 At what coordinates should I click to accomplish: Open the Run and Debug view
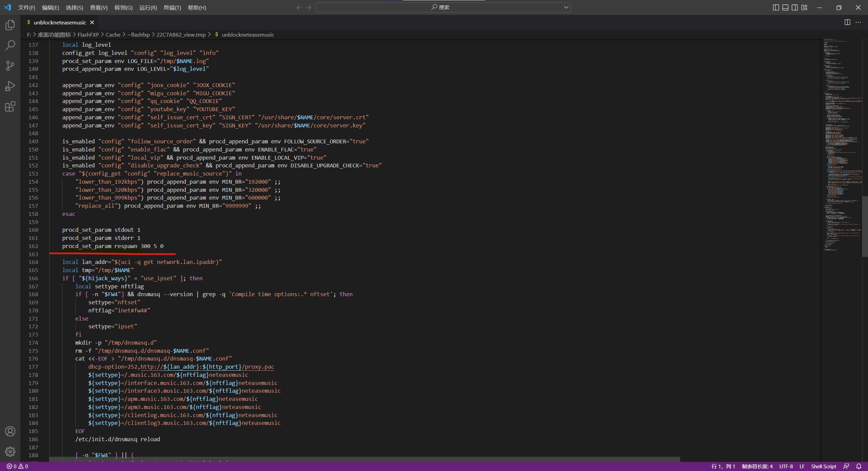tap(10, 86)
